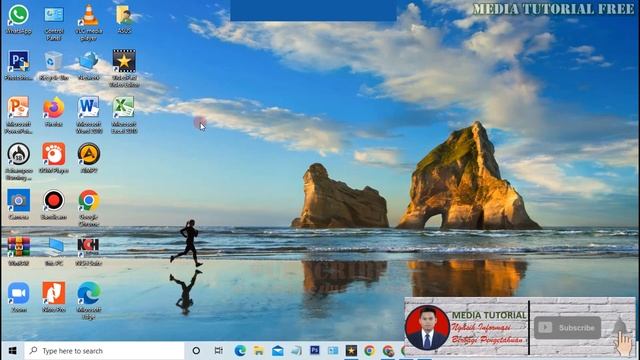Open Chrome taskbar icon with profile badge

tap(389, 351)
